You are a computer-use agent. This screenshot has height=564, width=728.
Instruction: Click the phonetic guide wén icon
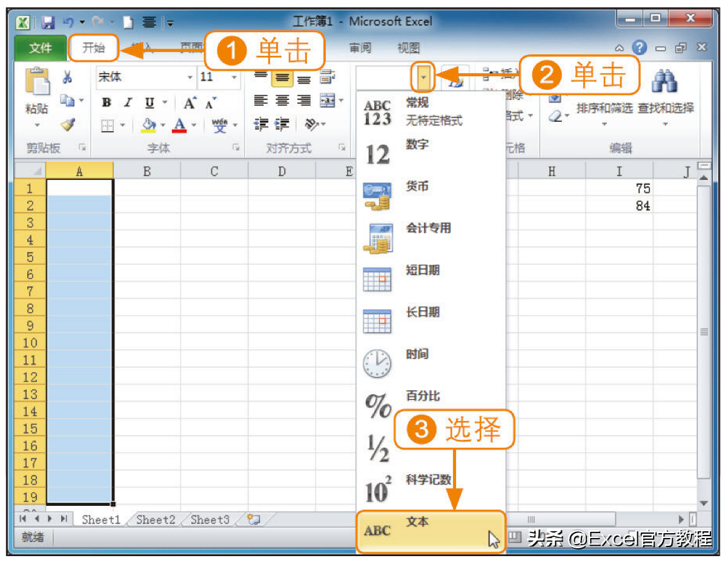click(x=219, y=126)
